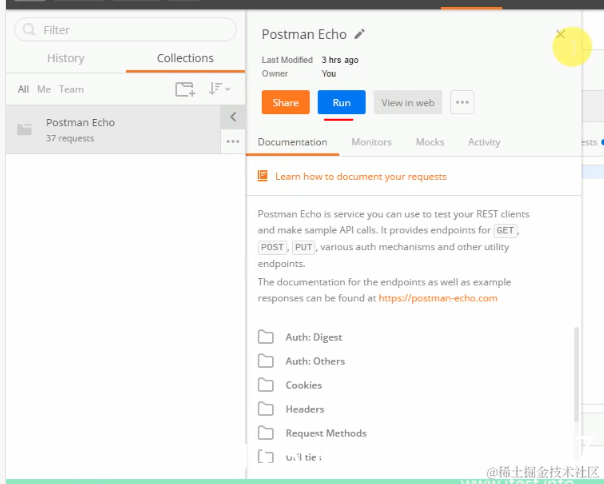The width and height of the screenshot is (604, 484).
Task: Click the documentation panel scrollbar
Action: click(x=576, y=374)
